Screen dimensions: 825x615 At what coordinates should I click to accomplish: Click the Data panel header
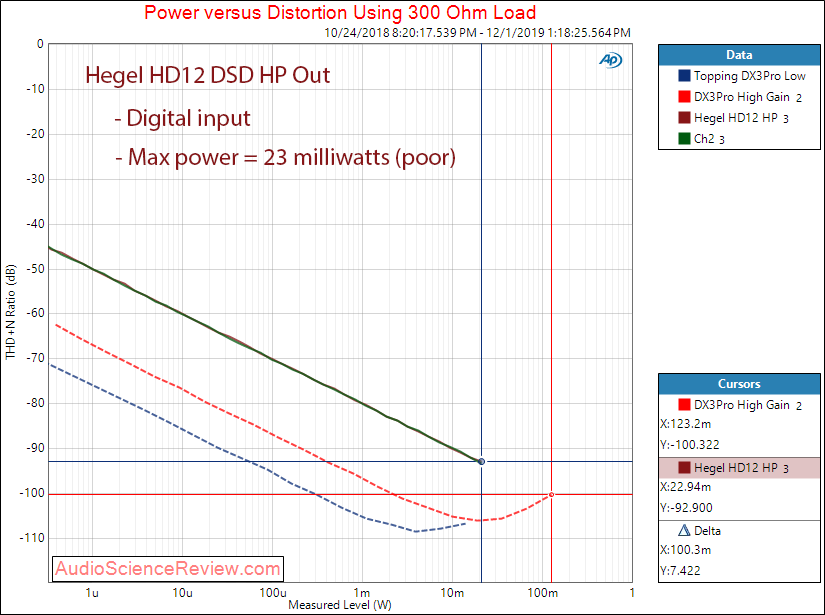(x=739, y=55)
